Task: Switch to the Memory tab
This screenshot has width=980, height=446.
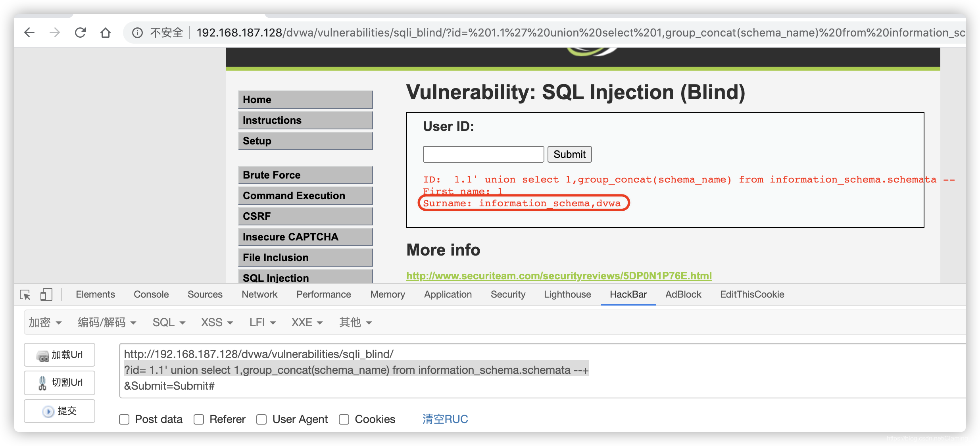Action: click(x=388, y=294)
